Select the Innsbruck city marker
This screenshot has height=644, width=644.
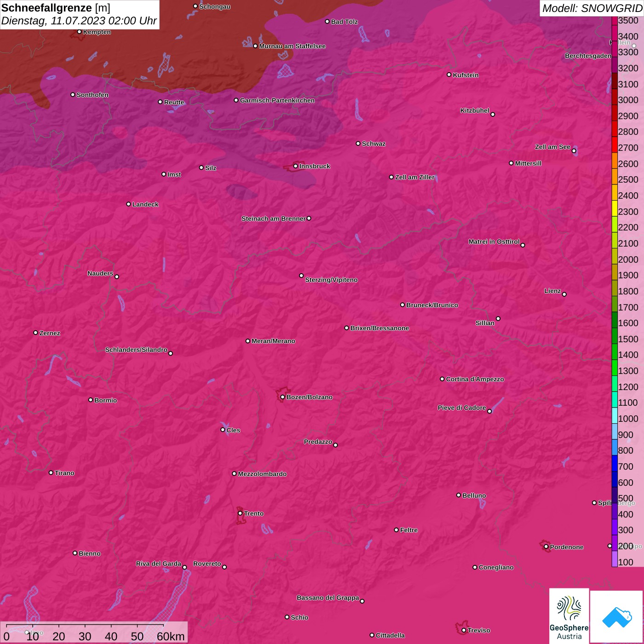tap(296, 166)
